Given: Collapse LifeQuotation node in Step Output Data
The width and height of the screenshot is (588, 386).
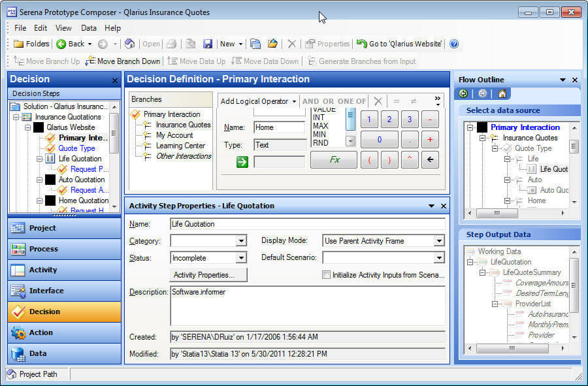Looking at the screenshot, I should pos(470,262).
